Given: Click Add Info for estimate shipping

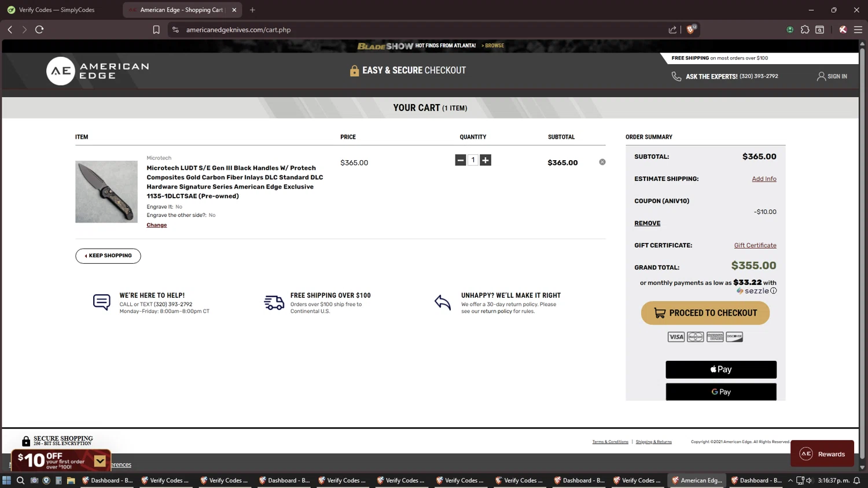Looking at the screenshot, I should pos(764,179).
